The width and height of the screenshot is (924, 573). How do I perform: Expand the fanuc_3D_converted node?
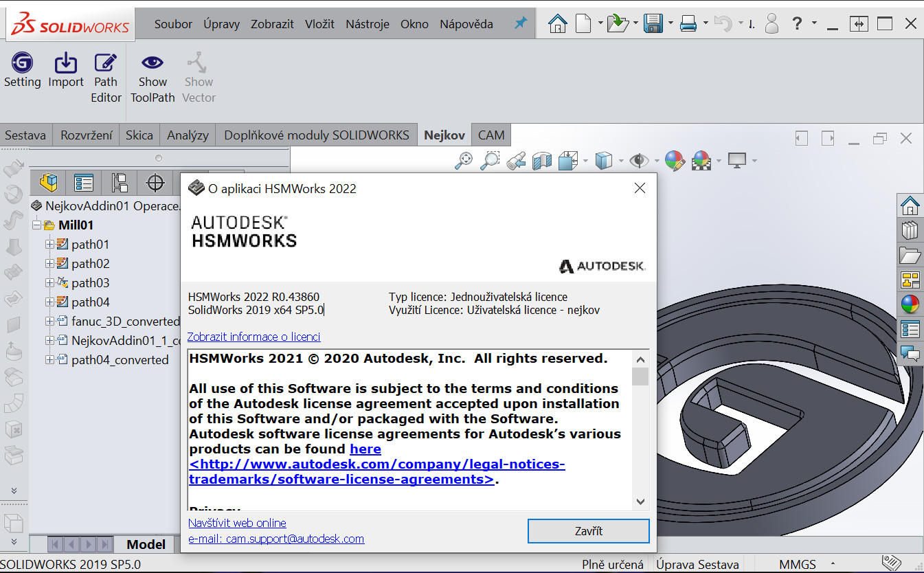[x=49, y=321]
